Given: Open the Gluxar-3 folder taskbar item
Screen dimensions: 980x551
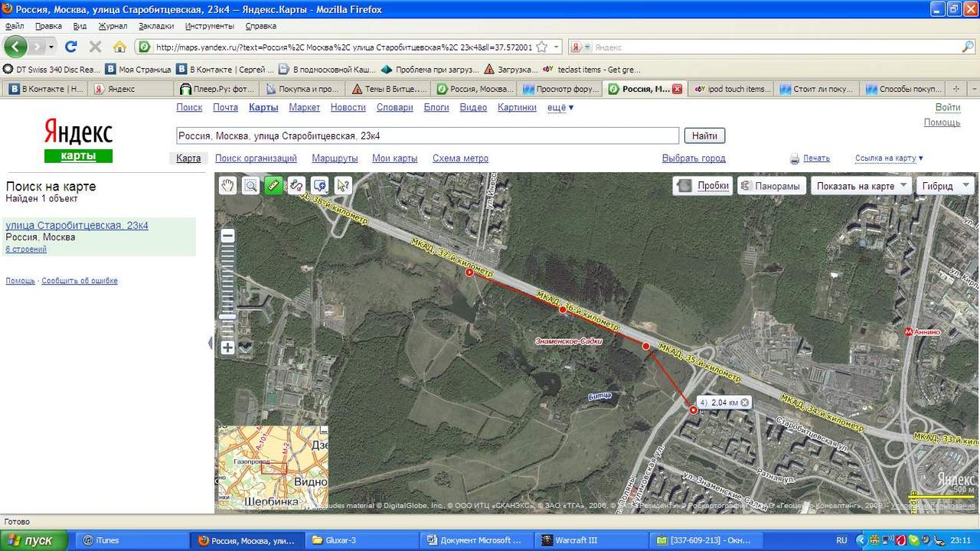Looking at the screenshot, I should point(361,540).
